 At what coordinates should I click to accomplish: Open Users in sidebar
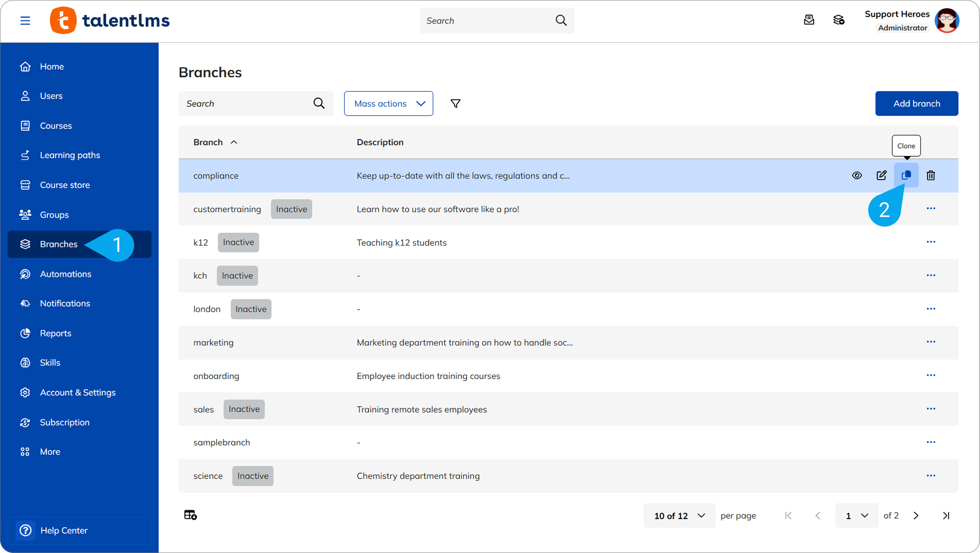[79, 96]
